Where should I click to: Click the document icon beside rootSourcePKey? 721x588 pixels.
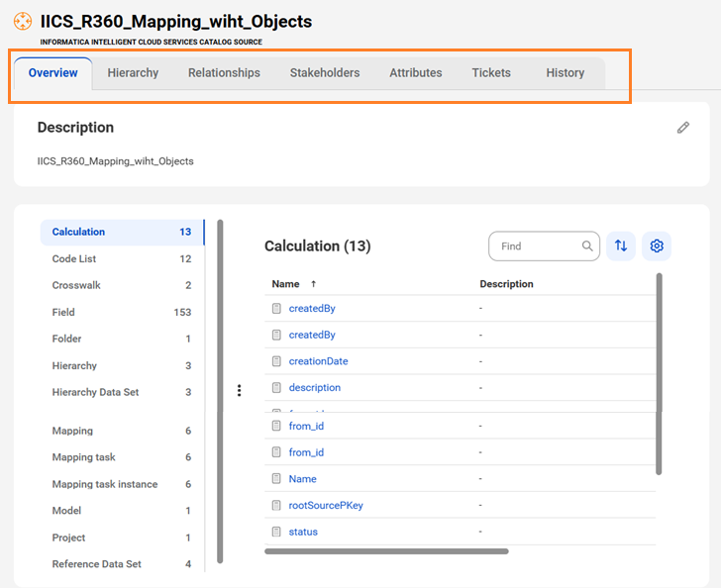tap(276, 505)
